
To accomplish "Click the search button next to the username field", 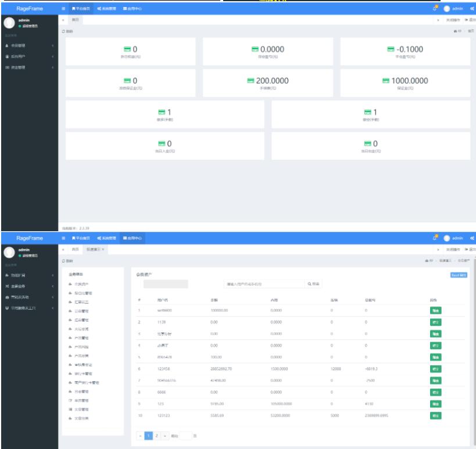I will (313, 284).
